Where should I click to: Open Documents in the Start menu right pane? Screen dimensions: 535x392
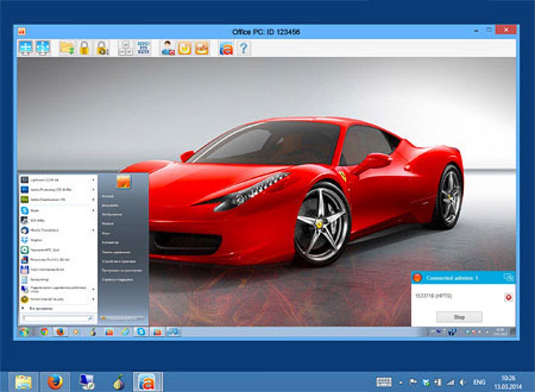110,205
